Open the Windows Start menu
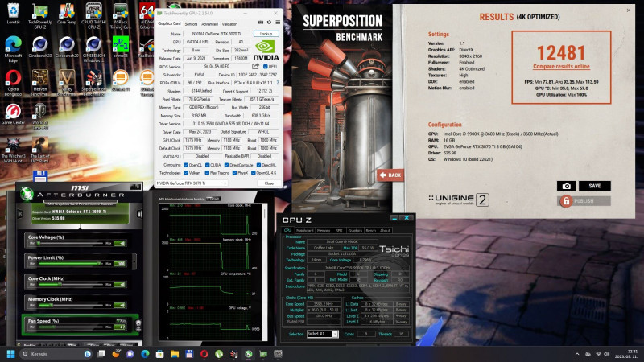644x362 pixels. tap(10, 354)
